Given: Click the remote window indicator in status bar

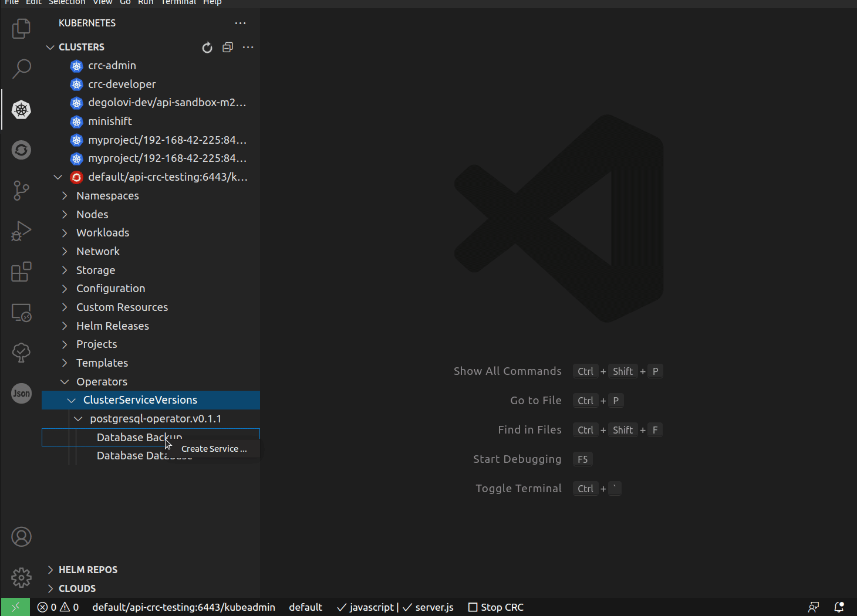Looking at the screenshot, I should pyautogui.click(x=15, y=607).
